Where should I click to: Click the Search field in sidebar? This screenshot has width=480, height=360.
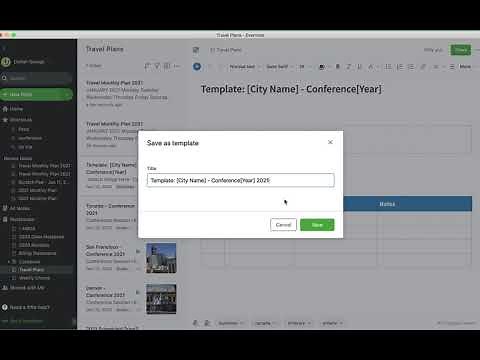pyautogui.click(x=36, y=78)
